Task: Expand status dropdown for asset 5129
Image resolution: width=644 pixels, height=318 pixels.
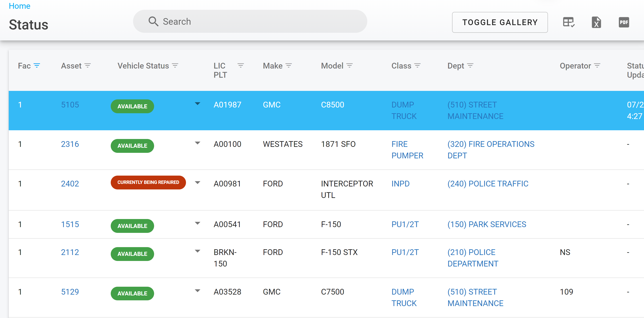Action: pos(197,291)
